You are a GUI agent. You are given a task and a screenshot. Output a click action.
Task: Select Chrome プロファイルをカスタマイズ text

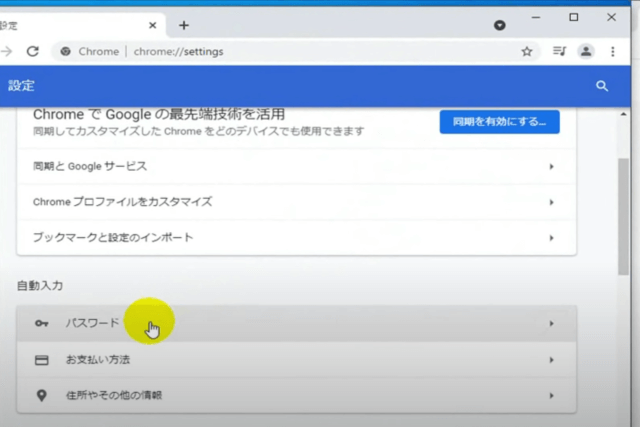click(x=122, y=202)
